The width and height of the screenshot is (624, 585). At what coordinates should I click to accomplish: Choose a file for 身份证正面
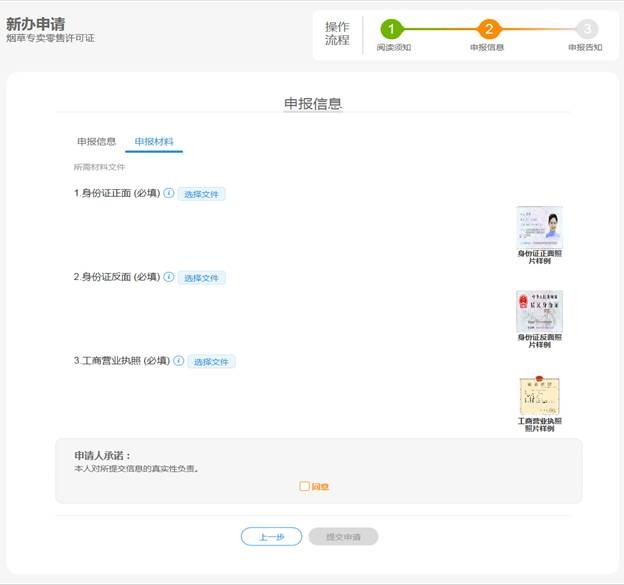click(x=202, y=194)
